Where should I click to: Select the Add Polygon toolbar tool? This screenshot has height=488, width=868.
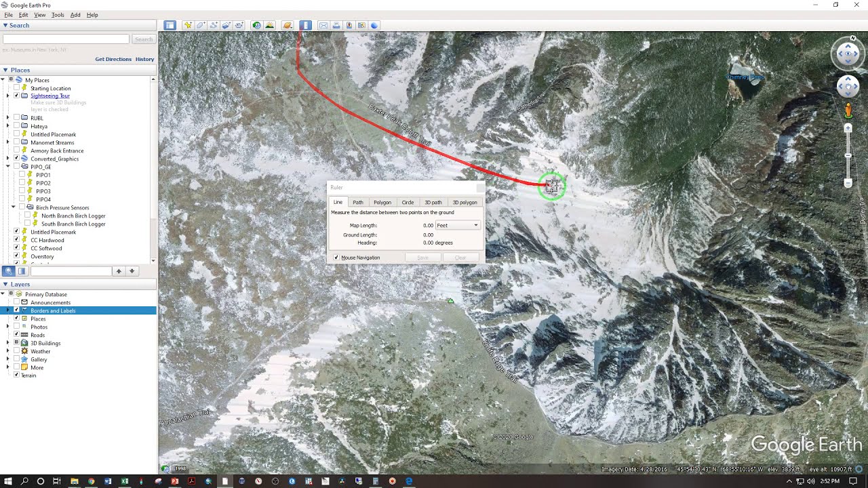201,25
